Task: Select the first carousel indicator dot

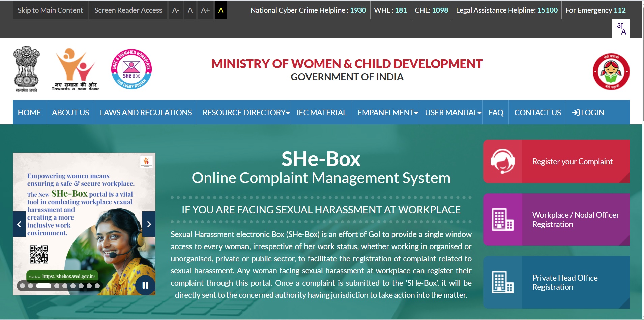Action: (x=23, y=286)
